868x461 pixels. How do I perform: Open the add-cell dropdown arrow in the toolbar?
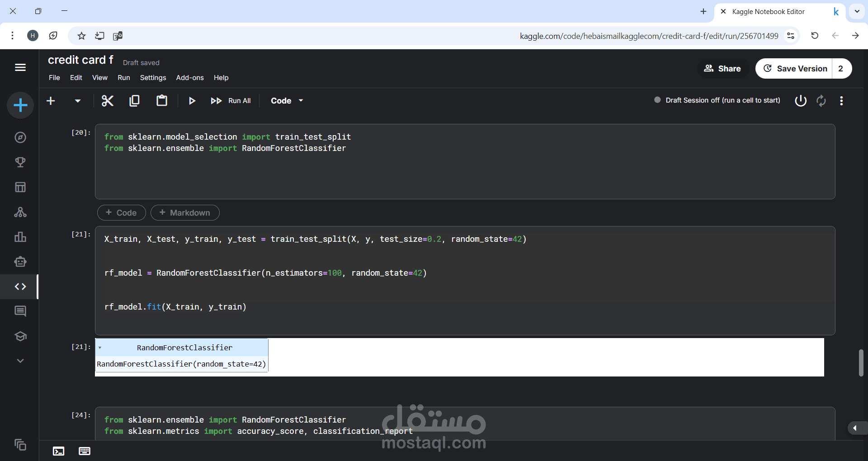78,101
